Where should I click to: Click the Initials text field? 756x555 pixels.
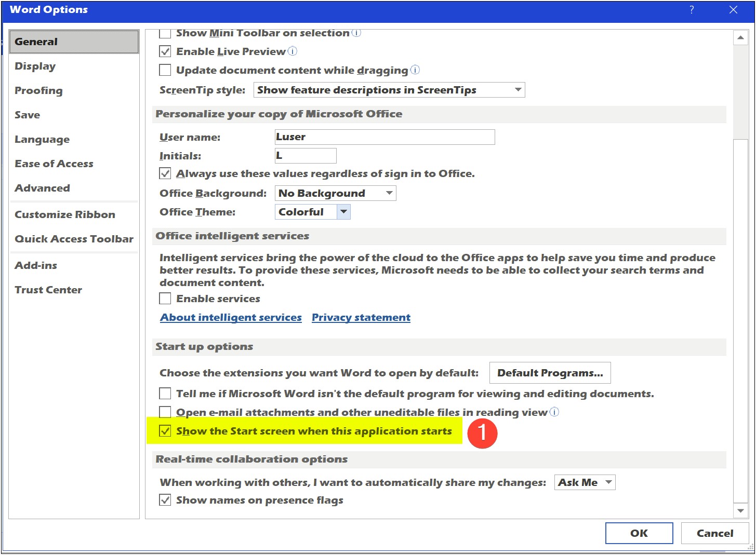pos(306,156)
